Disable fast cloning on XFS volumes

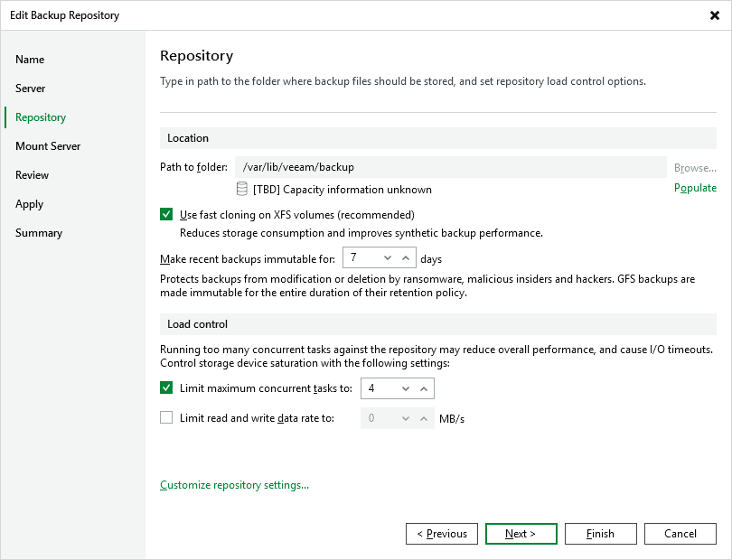click(166, 214)
